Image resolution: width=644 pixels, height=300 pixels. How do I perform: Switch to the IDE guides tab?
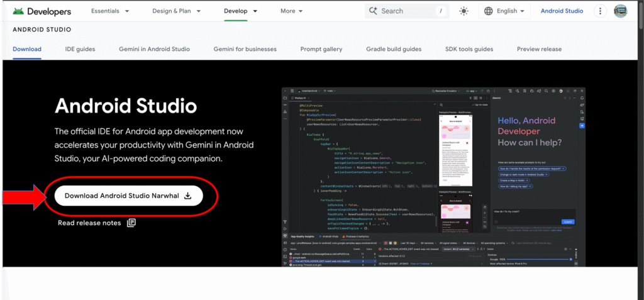80,49
